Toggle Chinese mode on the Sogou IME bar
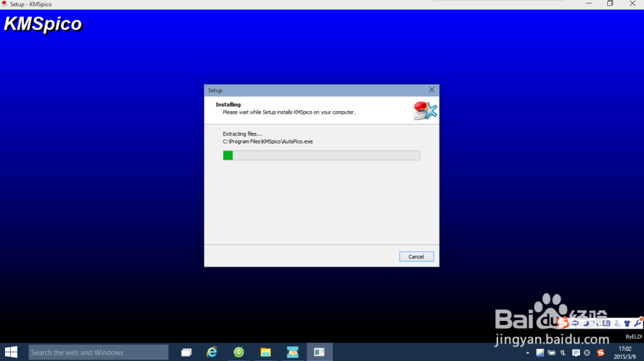This screenshot has height=361, width=644. pyautogui.click(x=575, y=323)
